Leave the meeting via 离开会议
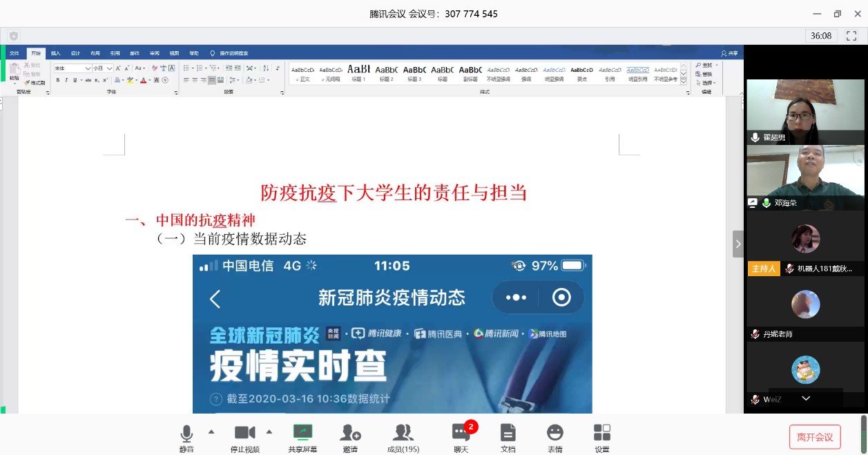The image size is (868, 455). coord(815,437)
